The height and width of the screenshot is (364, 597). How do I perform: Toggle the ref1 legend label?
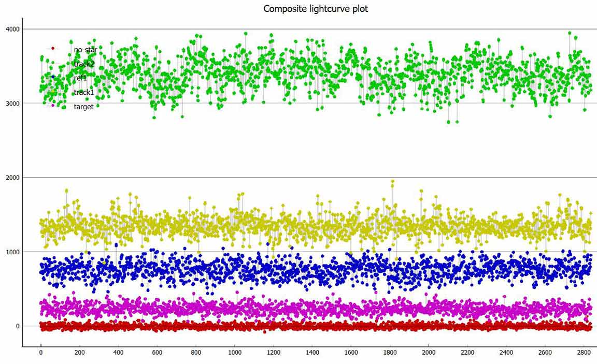[80, 78]
